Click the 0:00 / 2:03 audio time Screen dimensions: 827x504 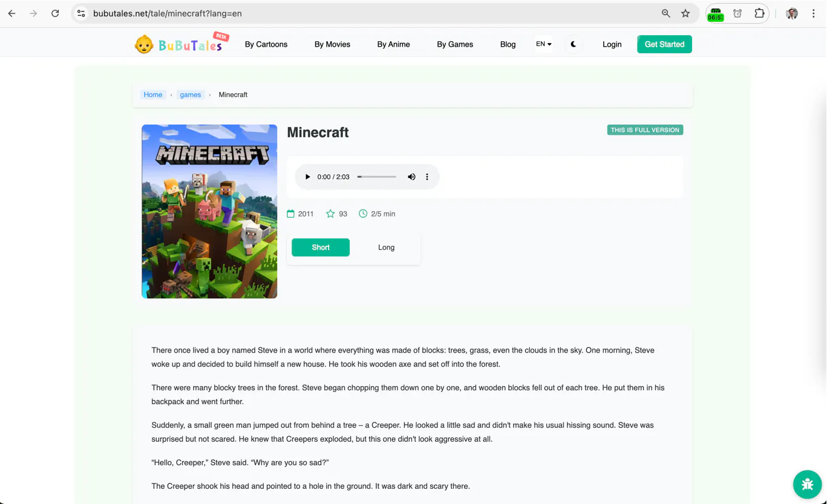pos(333,177)
